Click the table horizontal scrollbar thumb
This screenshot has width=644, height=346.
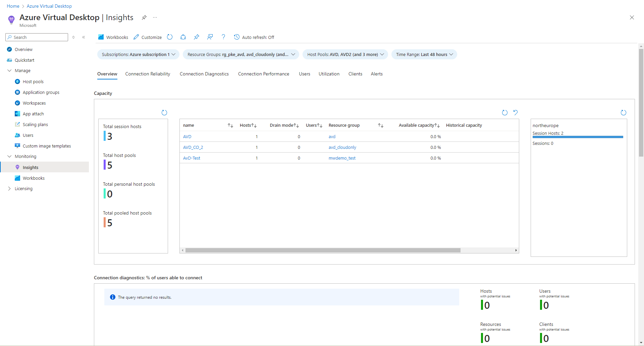pos(323,250)
